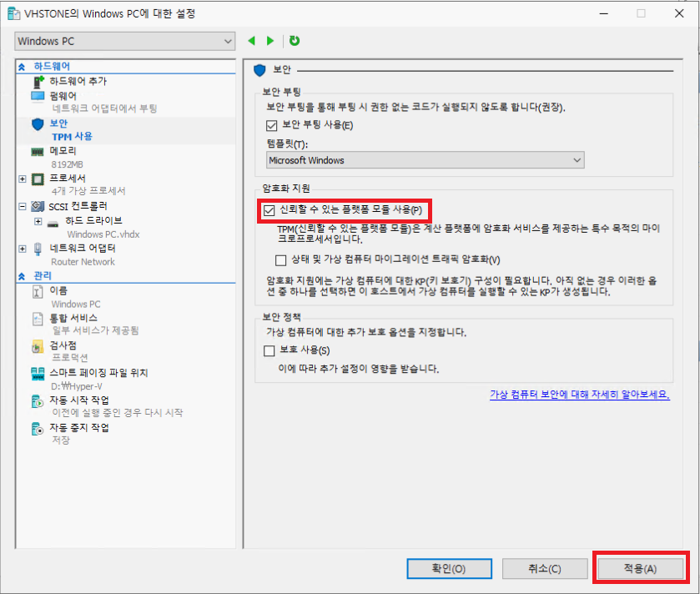Open the Windows PC virtual machine dropdown
Viewport: 700px width, 594px height.
[x=125, y=42]
